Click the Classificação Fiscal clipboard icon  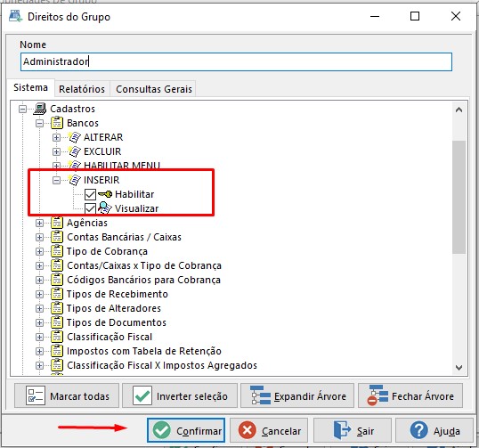click(x=57, y=337)
